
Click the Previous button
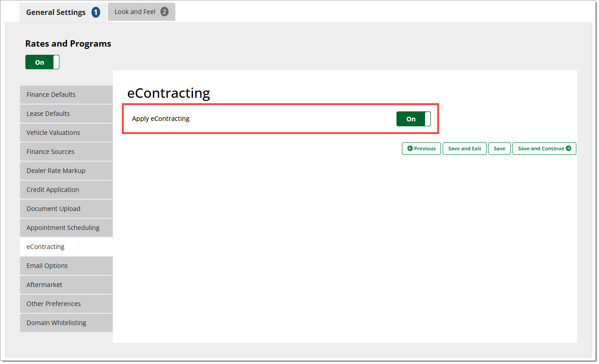[x=421, y=148]
